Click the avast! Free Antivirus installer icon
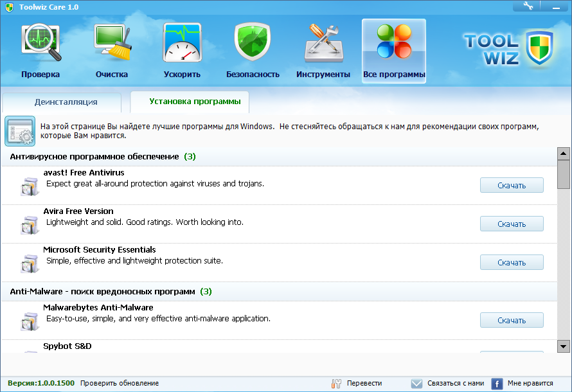The width and height of the screenshot is (572, 392). click(x=30, y=186)
